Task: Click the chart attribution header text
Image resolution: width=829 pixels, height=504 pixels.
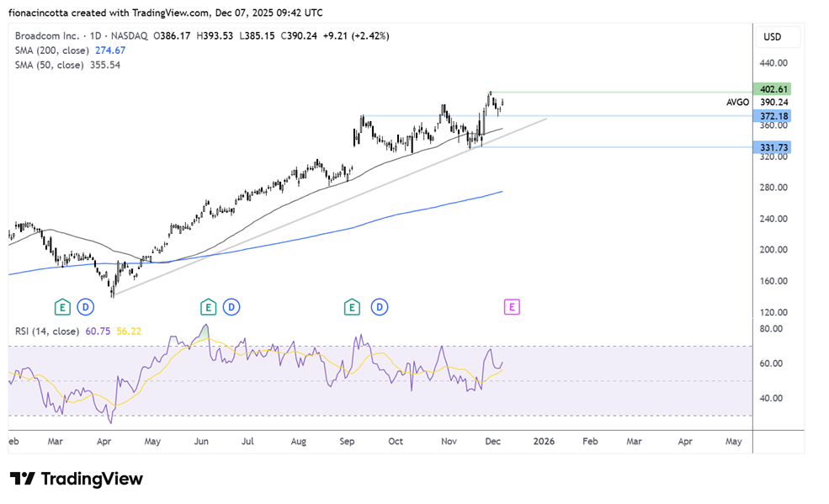Action: [x=166, y=13]
